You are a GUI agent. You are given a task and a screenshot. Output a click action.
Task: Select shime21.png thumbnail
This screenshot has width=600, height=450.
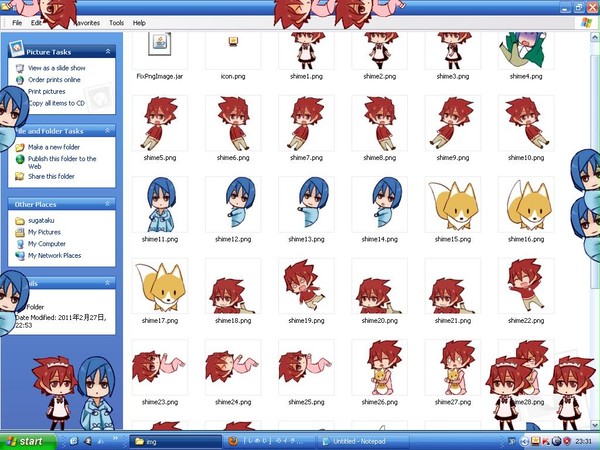pos(453,286)
